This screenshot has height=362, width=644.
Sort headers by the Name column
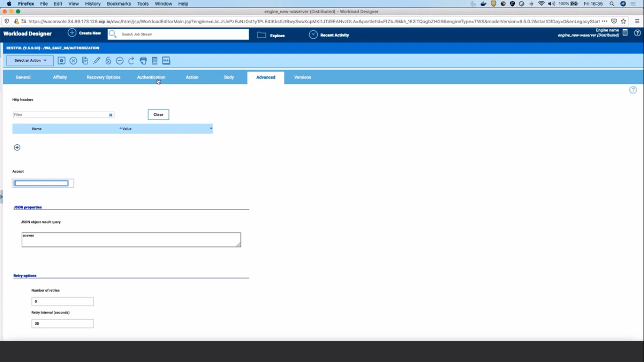click(37, 129)
